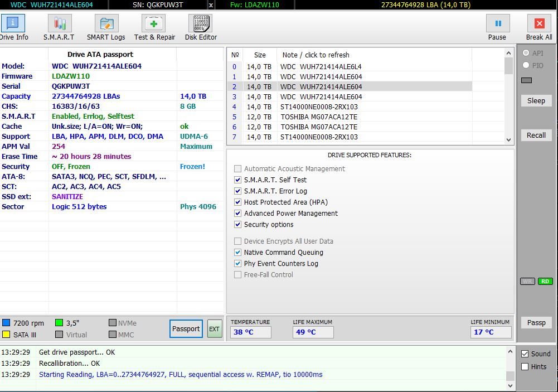Click the small gray LED box under PIO

(526, 80)
